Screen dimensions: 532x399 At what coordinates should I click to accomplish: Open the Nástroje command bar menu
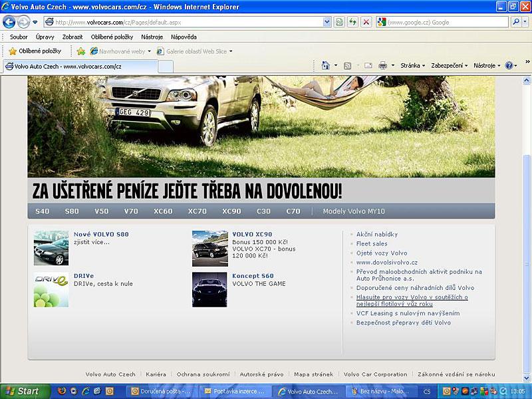487,65
